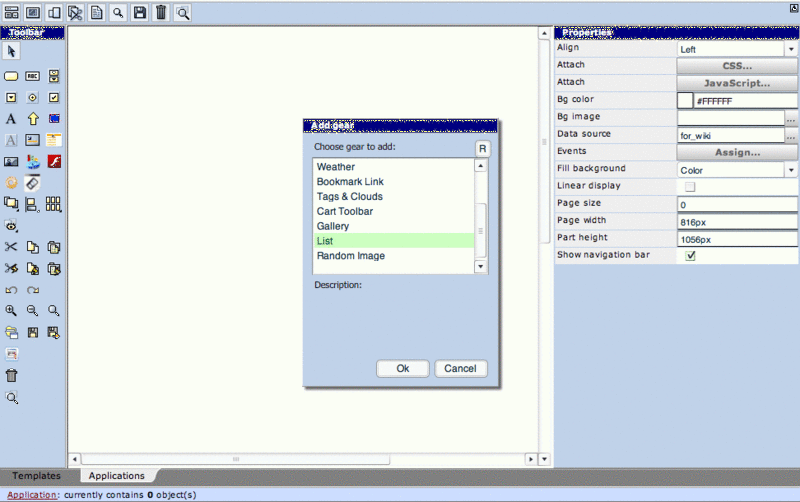Enable the Linear display checkbox
Screen dimensions: 800x502
click(x=689, y=186)
